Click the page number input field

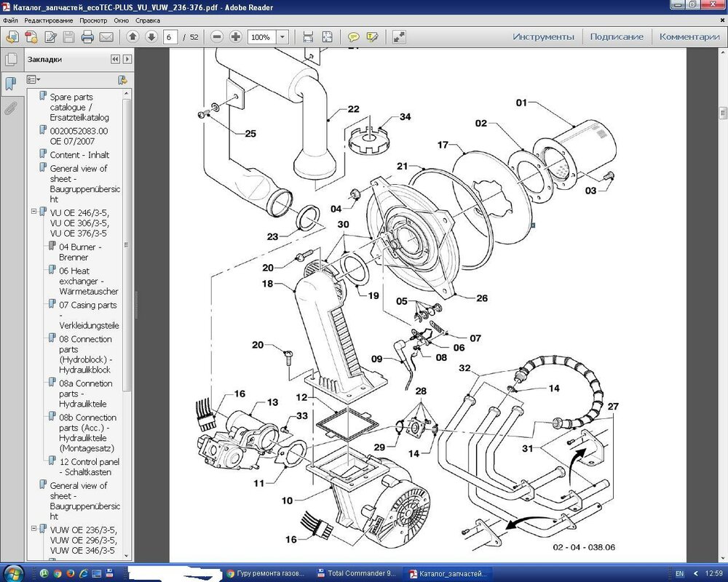coord(170,36)
